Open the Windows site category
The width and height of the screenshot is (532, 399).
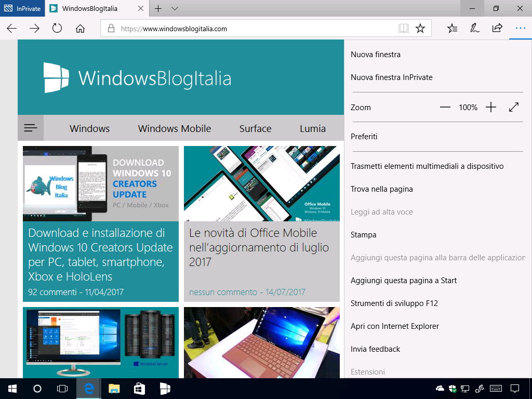pos(89,129)
